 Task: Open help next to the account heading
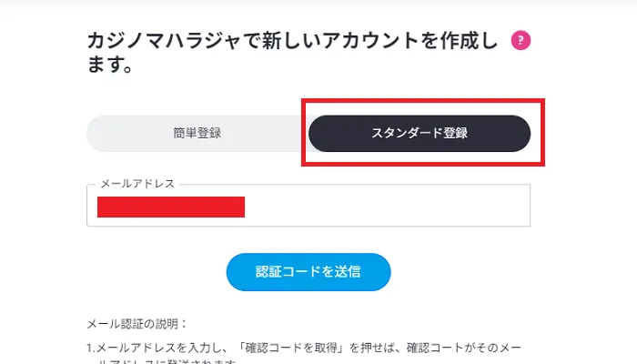pyautogui.click(x=521, y=40)
